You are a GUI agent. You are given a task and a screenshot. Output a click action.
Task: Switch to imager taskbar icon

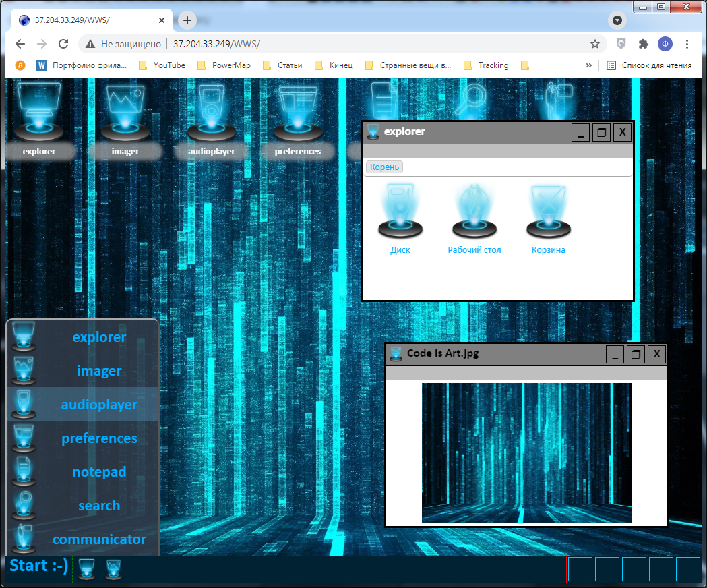point(113,568)
